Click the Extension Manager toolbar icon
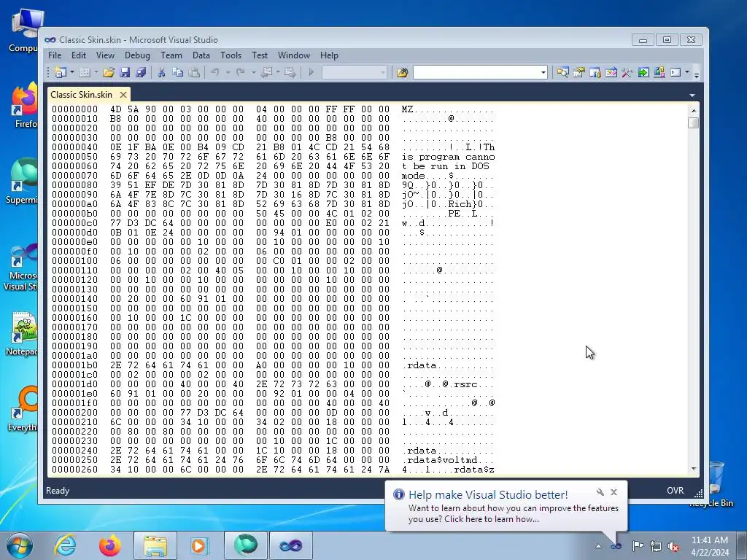The image size is (747, 560). click(659, 72)
